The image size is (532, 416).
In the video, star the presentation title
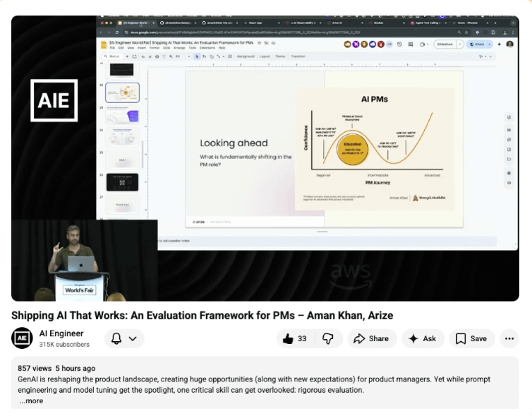(x=259, y=43)
